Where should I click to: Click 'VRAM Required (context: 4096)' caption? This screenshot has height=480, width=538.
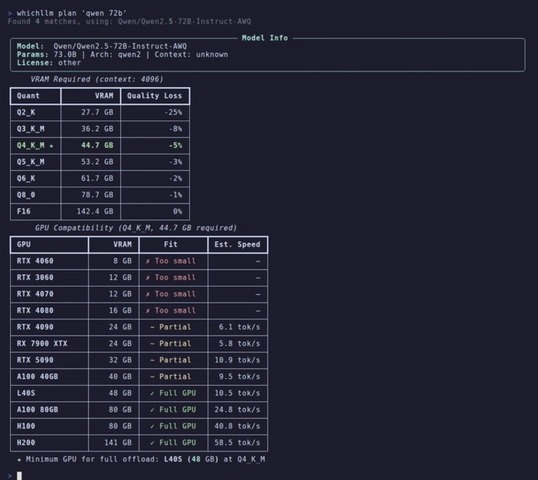(97, 79)
